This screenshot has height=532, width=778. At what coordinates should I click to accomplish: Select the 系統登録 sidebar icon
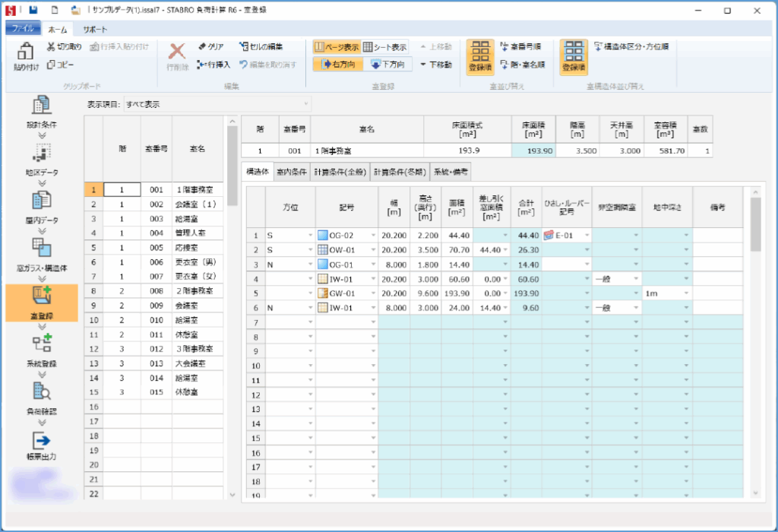tap(41, 344)
